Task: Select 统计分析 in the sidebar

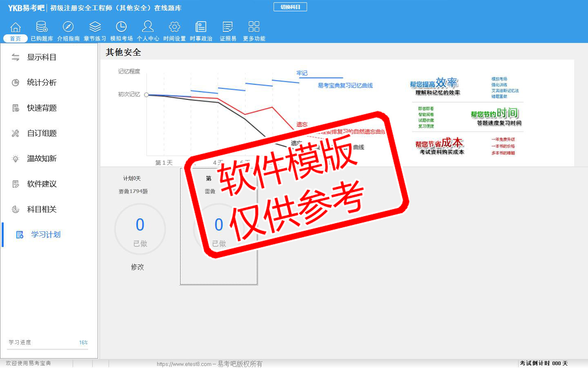Action: click(x=41, y=83)
